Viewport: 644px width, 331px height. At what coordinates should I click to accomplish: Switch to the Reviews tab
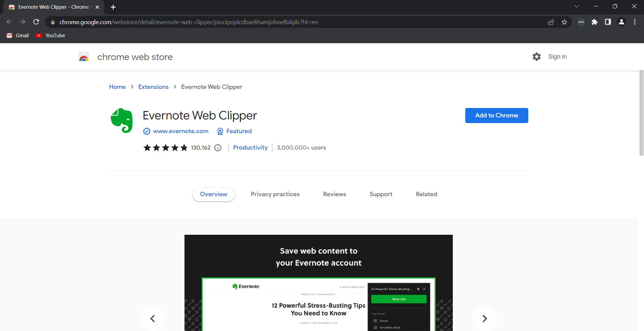(334, 194)
